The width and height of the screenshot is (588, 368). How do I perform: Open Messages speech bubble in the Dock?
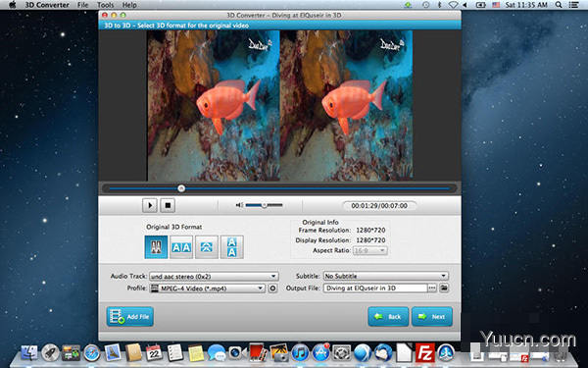(x=217, y=353)
